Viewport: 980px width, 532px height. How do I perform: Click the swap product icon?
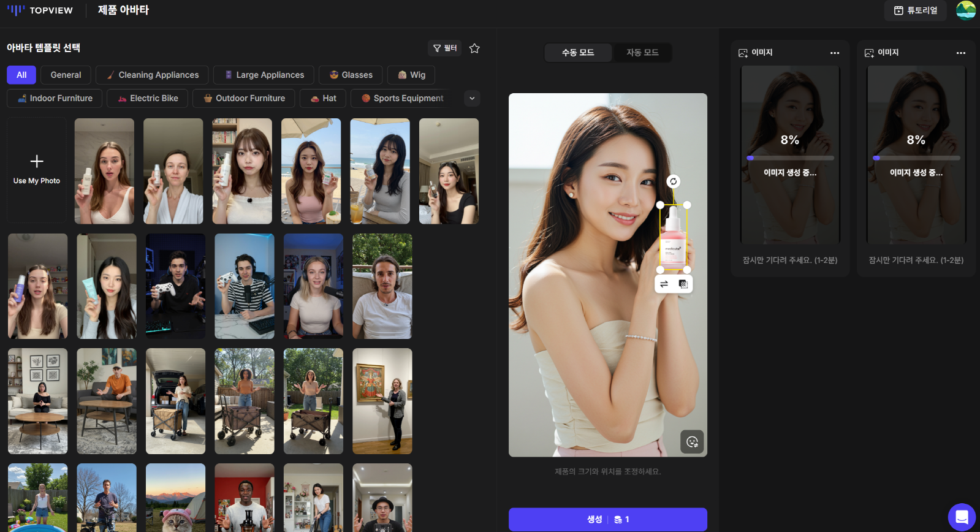664,284
